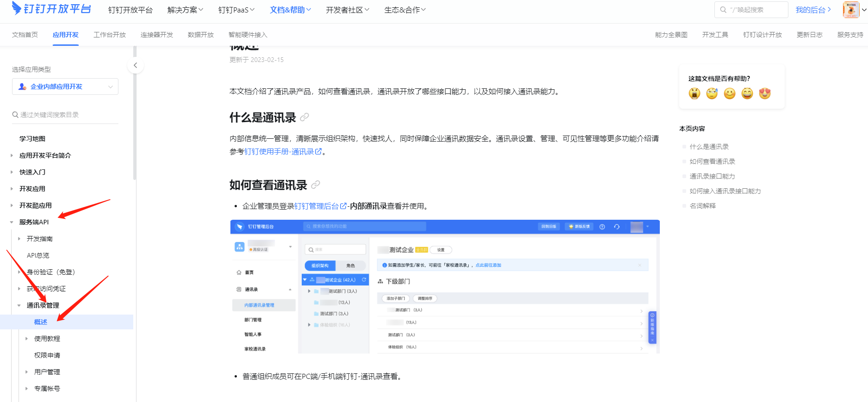This screenshot has height=402, width=868.
Task: Collapse the sidebar with the arrow button
Action: click(135, 65)
